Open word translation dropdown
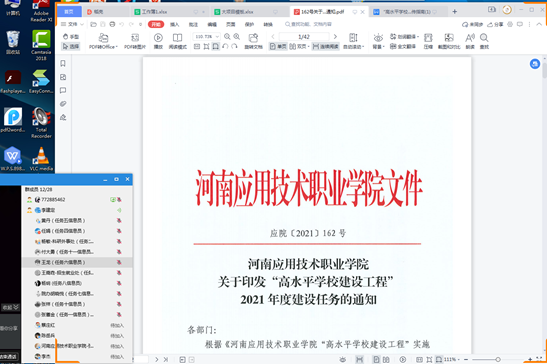The height and width of the screenshot is (364, 547). pyautogui.click(x=404, y=37)
